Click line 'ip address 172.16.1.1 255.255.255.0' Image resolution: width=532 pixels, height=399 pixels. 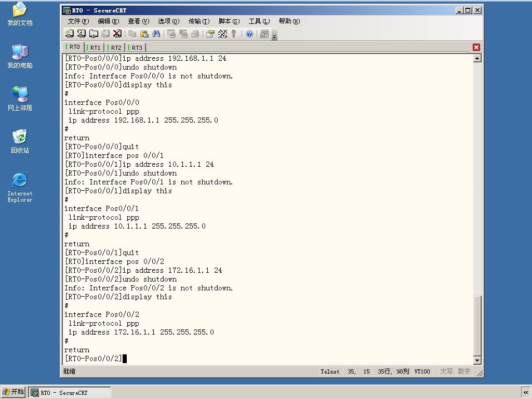[141, 332]
